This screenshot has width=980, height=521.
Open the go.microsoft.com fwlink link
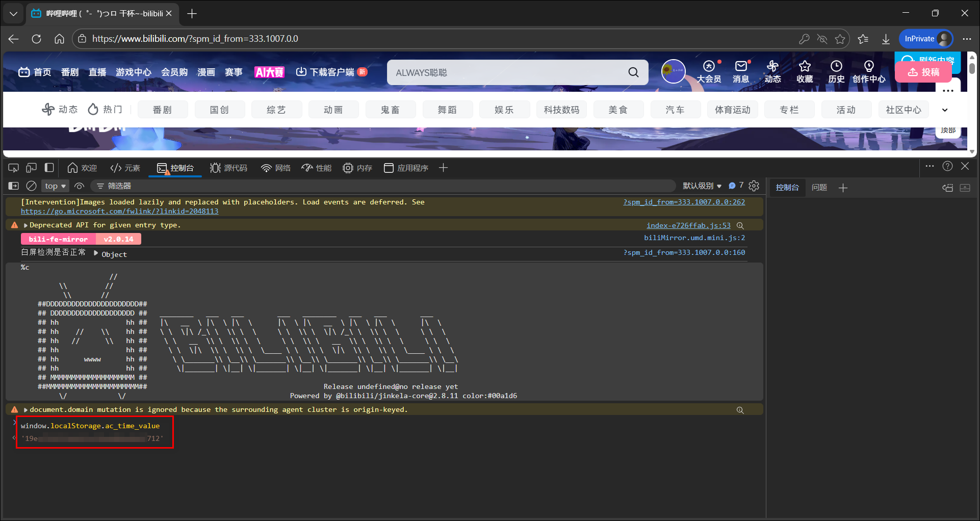tap(119, 211)
